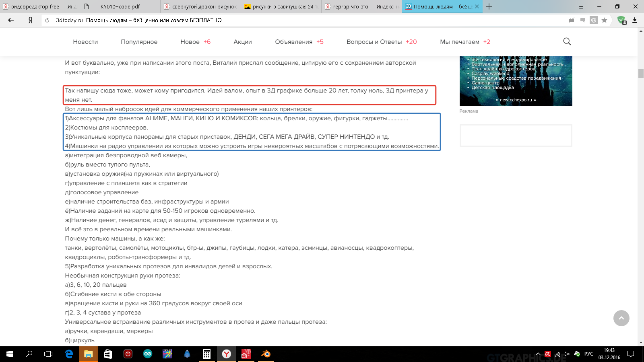Open the red power-button app in taskbar

click(x=128, y=354)
